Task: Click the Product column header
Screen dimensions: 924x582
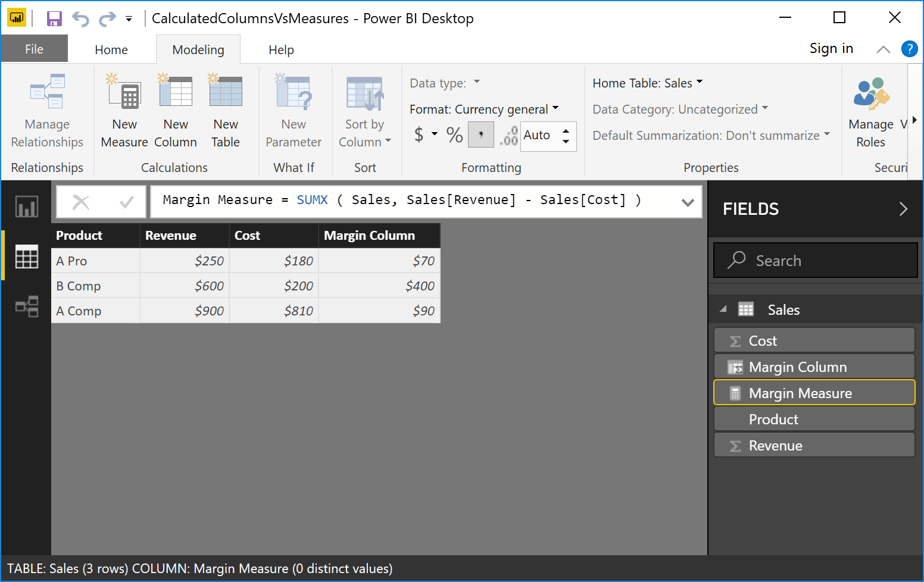Action: (96, 236)
